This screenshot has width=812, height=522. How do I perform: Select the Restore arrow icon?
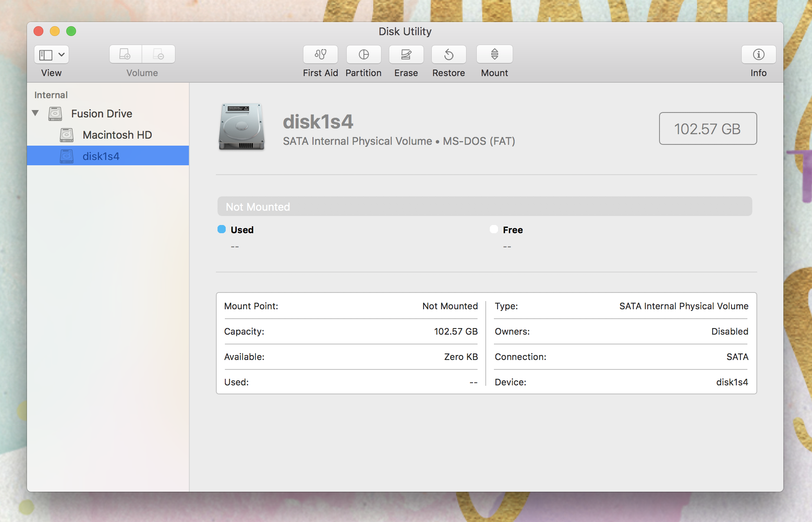[x=449, y=54]
